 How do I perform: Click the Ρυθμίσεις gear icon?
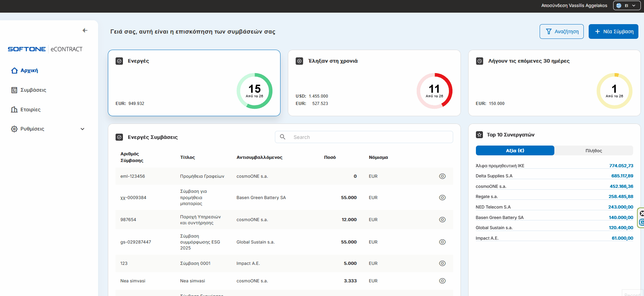pos(14,129)
